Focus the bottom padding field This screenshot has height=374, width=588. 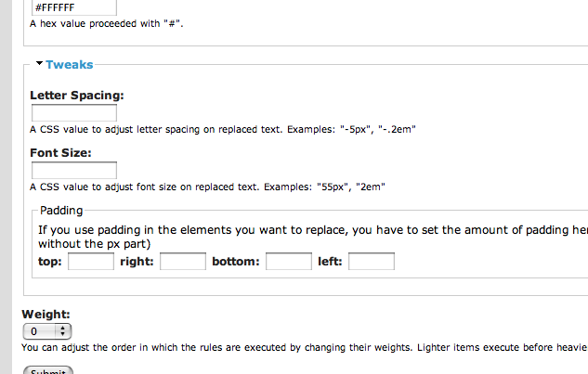289,262
